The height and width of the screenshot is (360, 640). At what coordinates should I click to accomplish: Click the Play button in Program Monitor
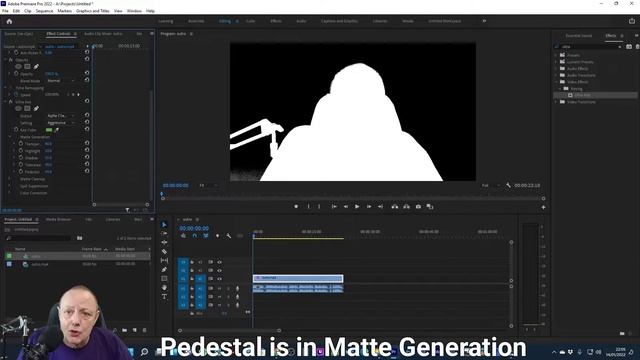point(357,207)
